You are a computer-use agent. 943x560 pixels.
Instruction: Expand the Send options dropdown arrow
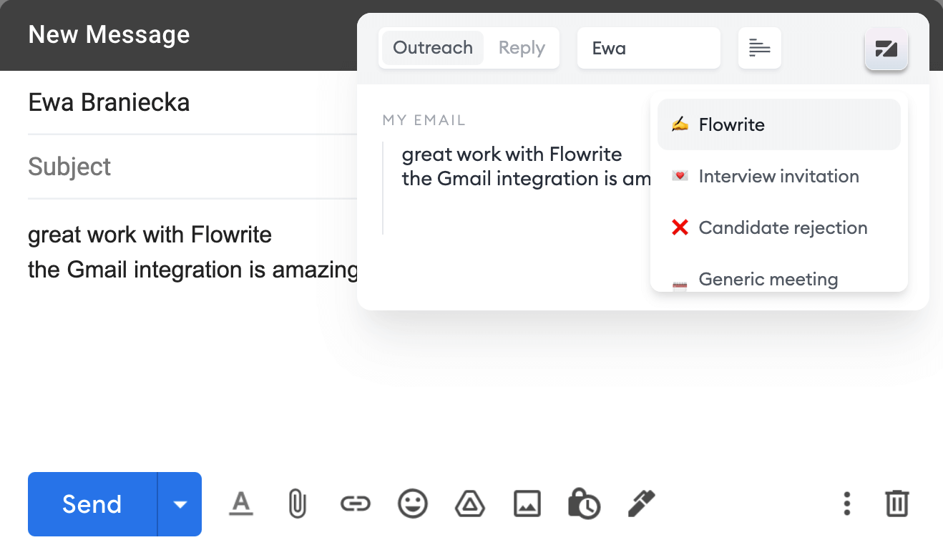coord(180,504)
